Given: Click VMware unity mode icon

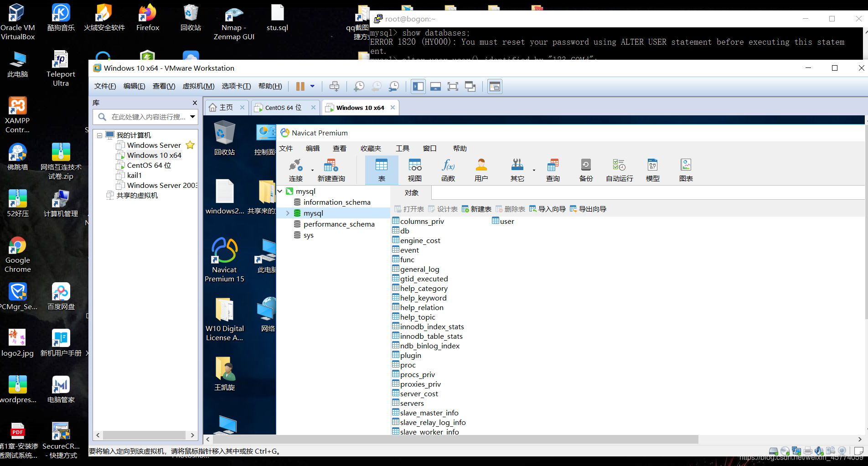Looking at the screenshot, I should pos(470,86).
